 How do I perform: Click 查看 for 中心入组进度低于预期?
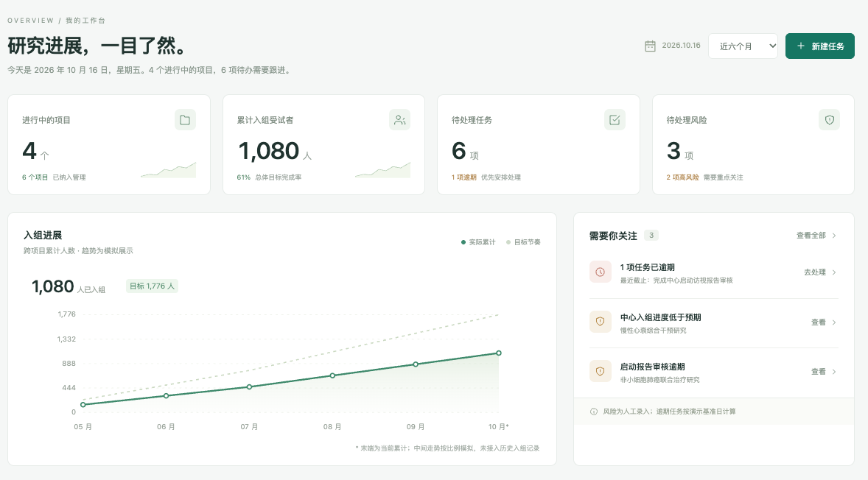click(x=819, y=322)
